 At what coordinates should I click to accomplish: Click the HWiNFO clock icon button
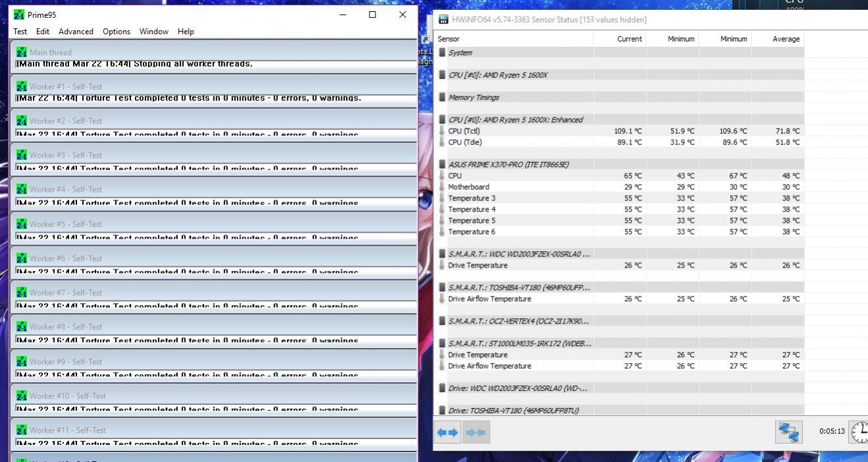(x=859, y=432)
